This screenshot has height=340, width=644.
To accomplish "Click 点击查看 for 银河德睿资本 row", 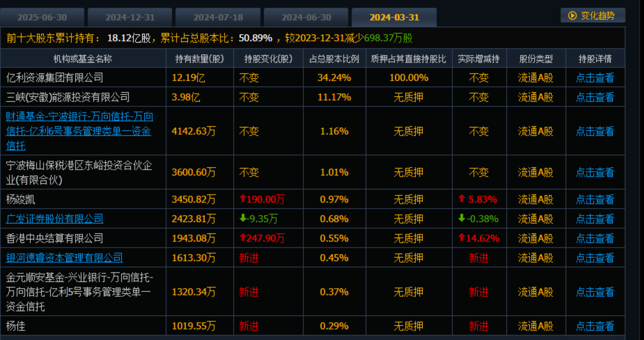I will coord(595,257).
